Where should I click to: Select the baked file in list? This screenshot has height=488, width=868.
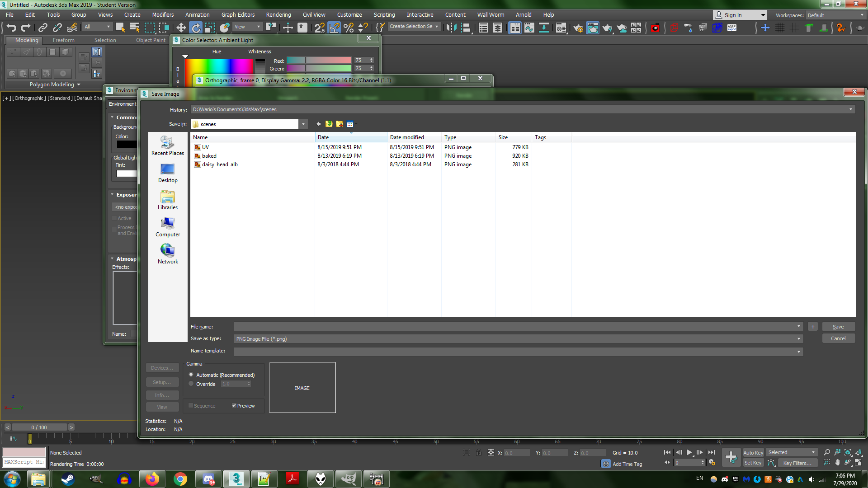point(209,156)
